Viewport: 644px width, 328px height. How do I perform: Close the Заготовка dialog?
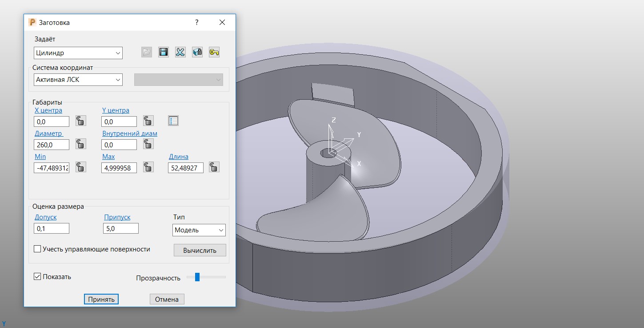[223, 22]
